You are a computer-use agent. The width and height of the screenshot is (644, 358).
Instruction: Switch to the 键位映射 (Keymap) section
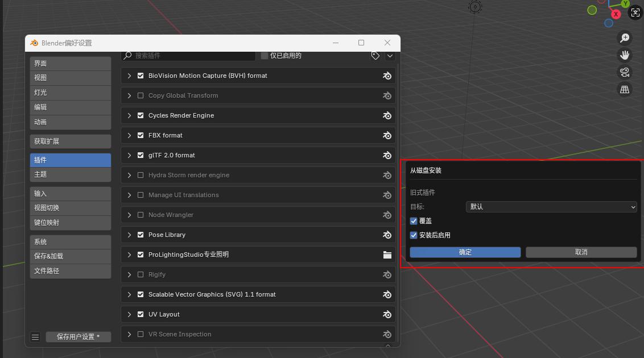(x=70, y=222)
